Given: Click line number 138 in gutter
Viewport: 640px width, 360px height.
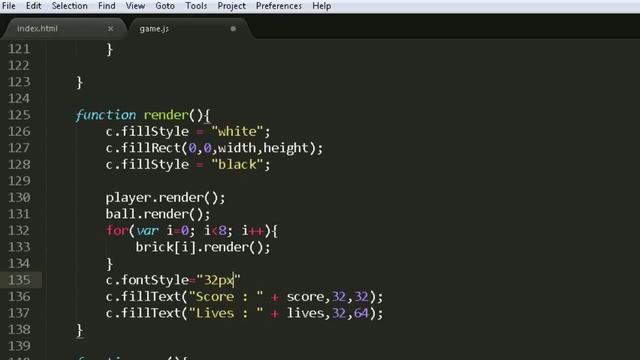Looking at the screenshot, I should tap(19, 329).
